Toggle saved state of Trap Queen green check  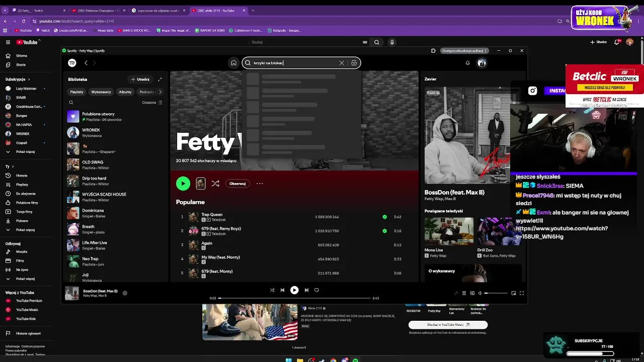385,217
